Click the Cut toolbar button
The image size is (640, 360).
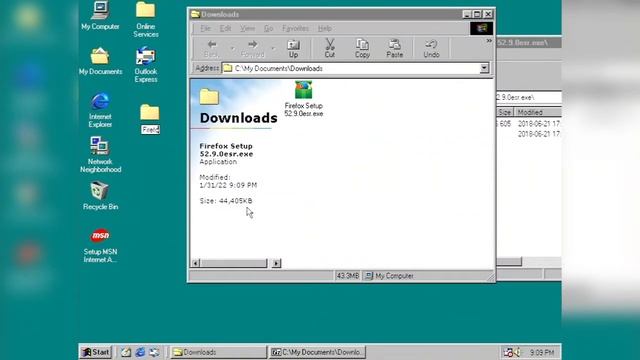pyautogui.click(x=329, y=49)
